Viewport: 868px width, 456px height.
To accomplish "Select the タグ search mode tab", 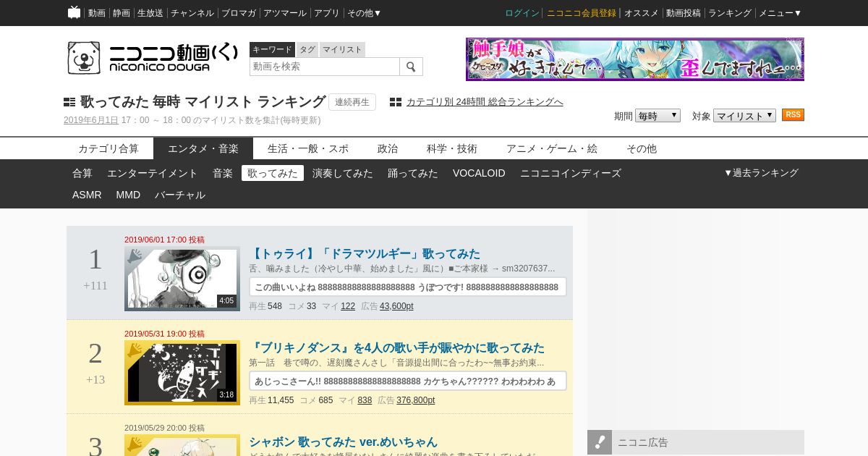I will (x=307, y=49).
